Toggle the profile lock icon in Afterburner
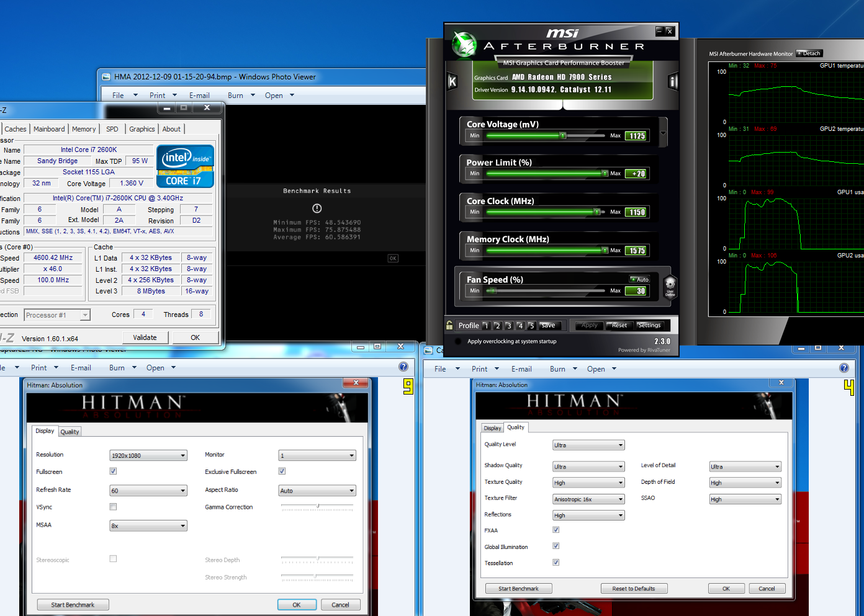The height and width of the screenshot is (616, 864). pyautogui.click(x=449, y=325)
